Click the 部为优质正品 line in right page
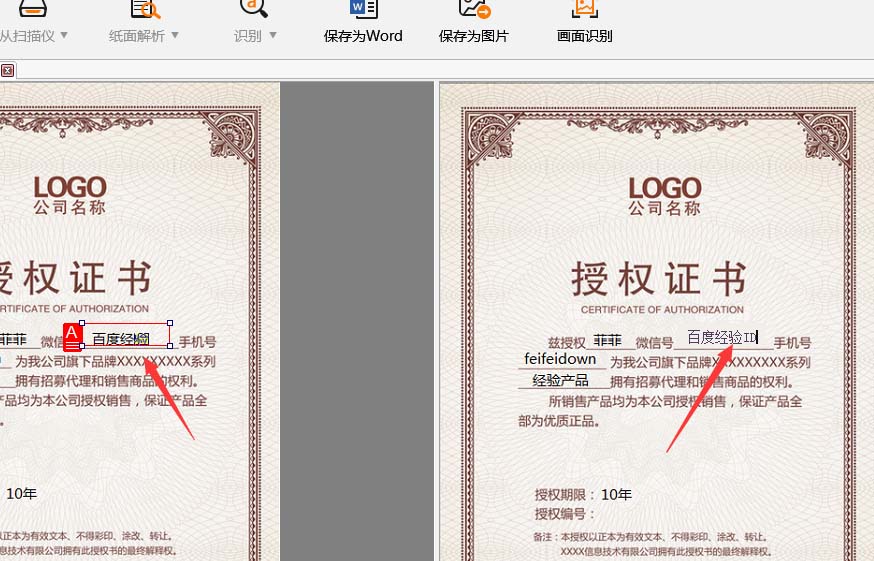874x561 pixels. (559, 421)
